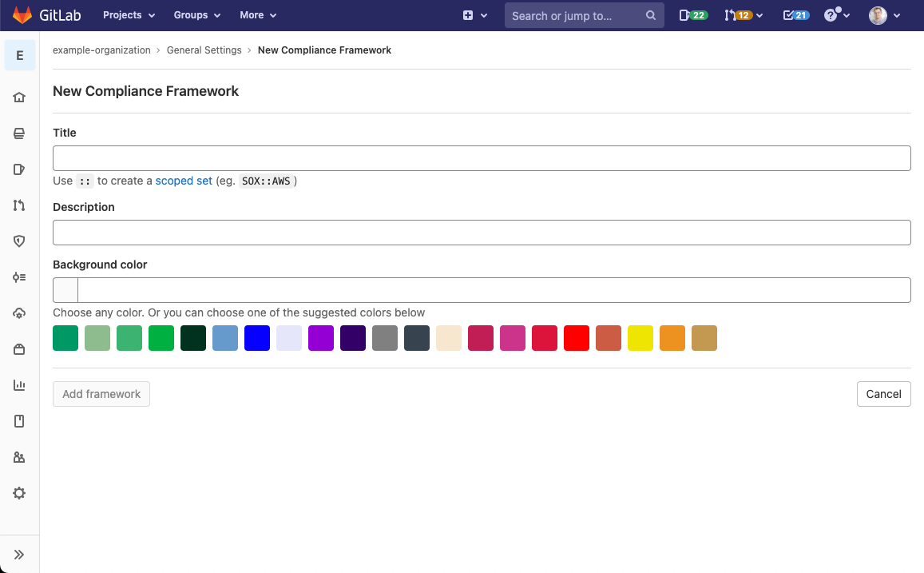Open the create new item plus dropdown
The width and height of the screenshot is (924, 573).
(x=474, y=14)
